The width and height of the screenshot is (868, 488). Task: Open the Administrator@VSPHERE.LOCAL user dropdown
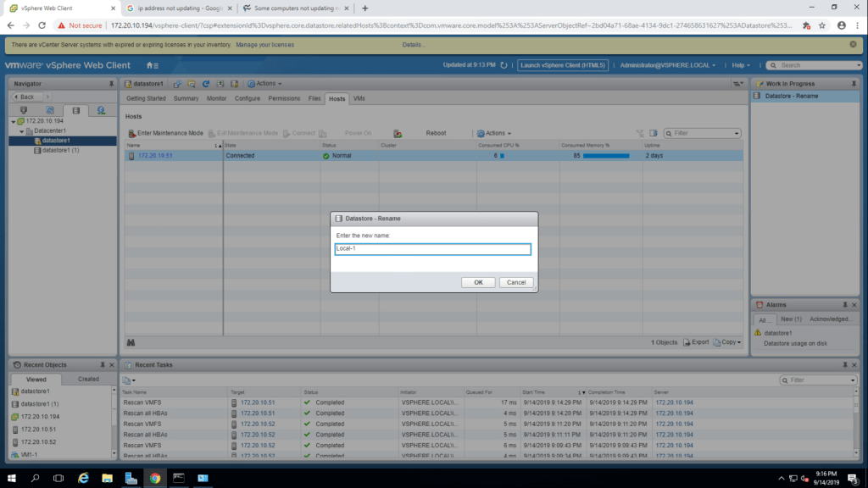coord(667,65)
